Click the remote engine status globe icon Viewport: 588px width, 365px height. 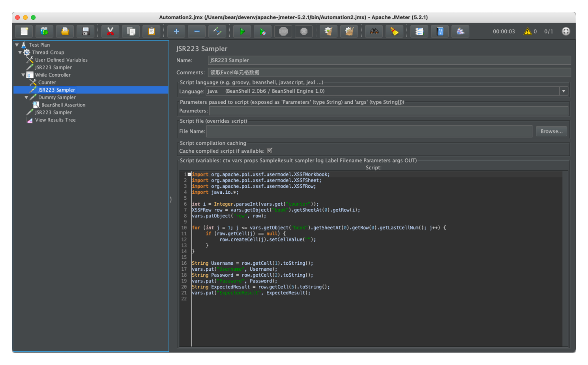pyautogui.click(x=566, y=31)
